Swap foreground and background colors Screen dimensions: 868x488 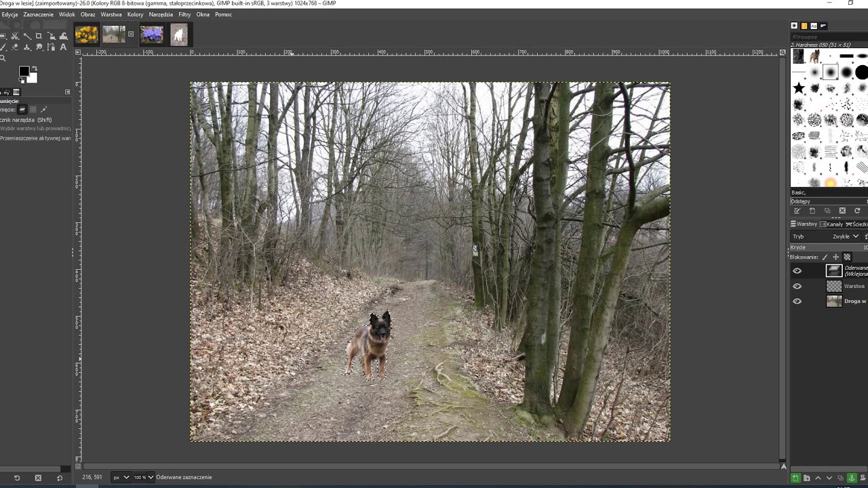click(x=35, y=68)
